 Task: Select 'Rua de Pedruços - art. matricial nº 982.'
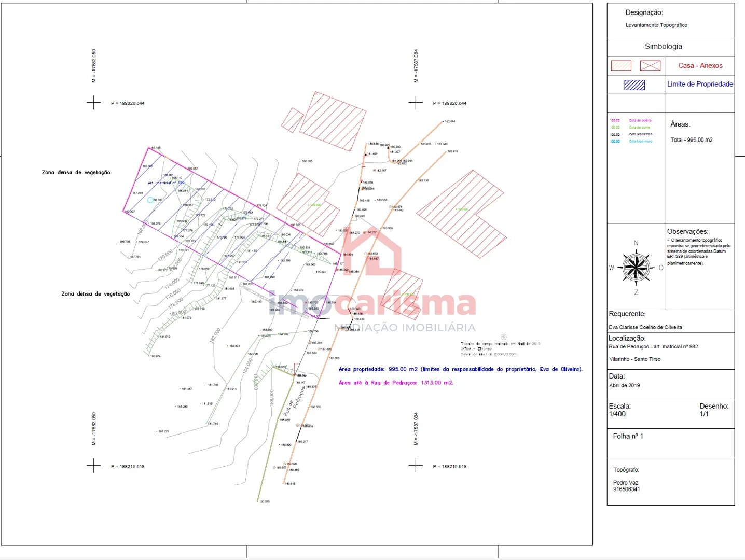[x=654, y=347]
